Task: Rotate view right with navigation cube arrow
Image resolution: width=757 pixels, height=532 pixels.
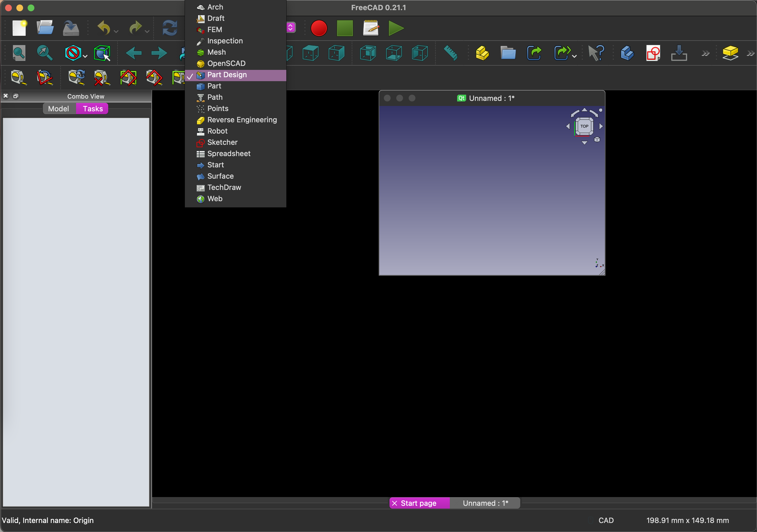Action: pyautogui.click(x=601, y=126)
